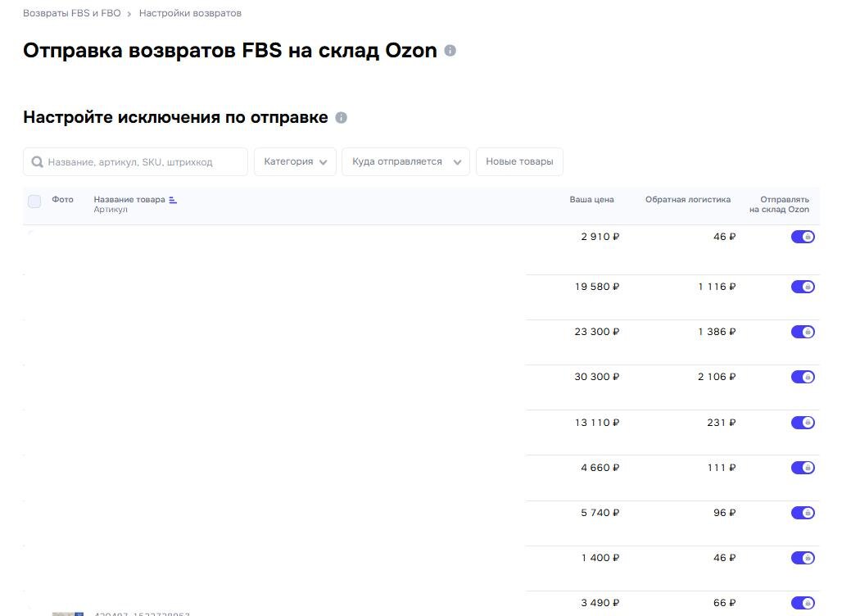This screenshot has height=616, width=860.
Task: Select price 13 110 ₽ cell
Action: (597, 423)
